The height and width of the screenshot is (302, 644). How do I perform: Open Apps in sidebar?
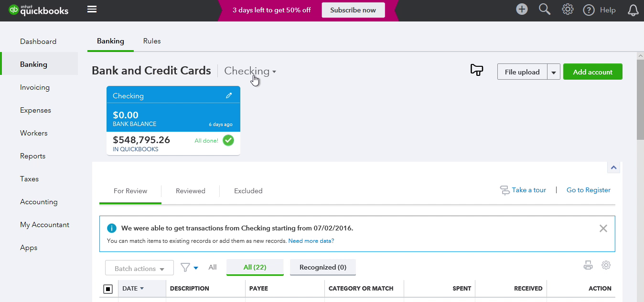click(x=29, y=248)
